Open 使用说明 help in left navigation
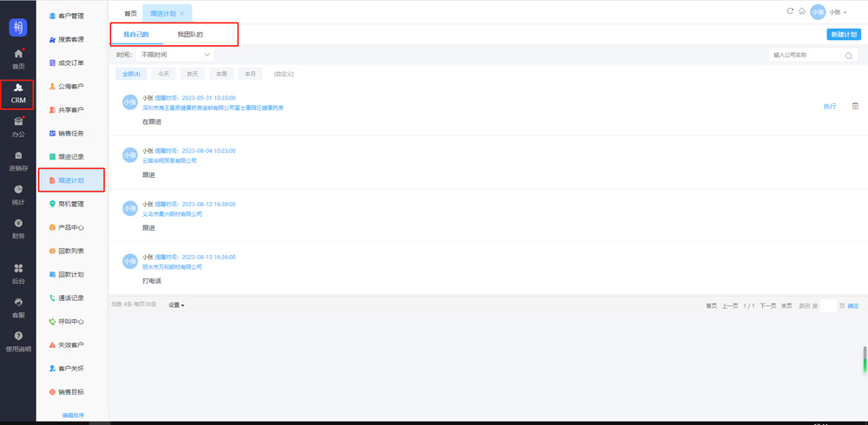Screen dimensions: 868x425 point(18,342)
